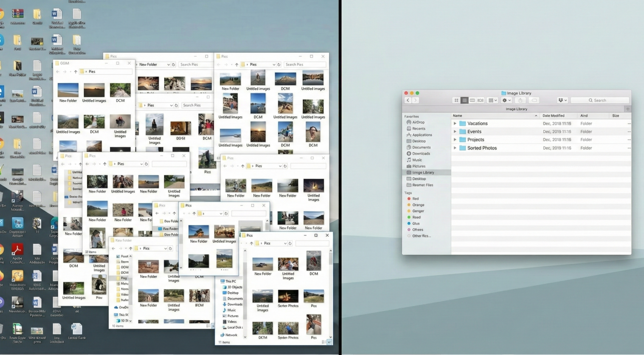Click the Share icon in the Finder toolbar

point(520,100)
